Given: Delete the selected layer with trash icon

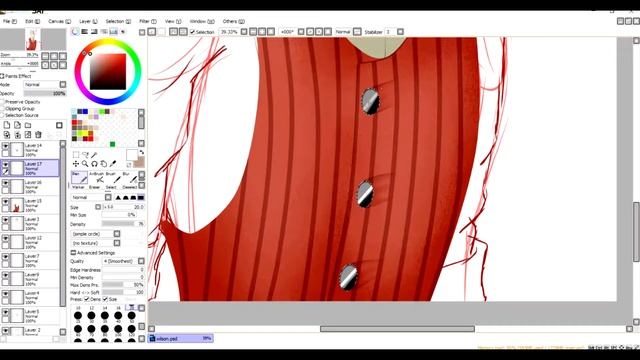Looking at the screenshot, I should tap(38, 135).
